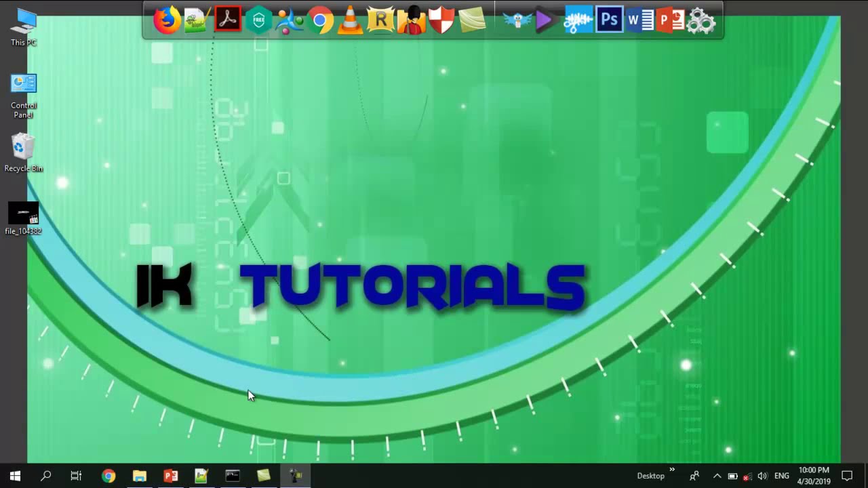Switch to Chrome on the taskbar
Viewport: 868px width, 488px height.
(108, 476)
